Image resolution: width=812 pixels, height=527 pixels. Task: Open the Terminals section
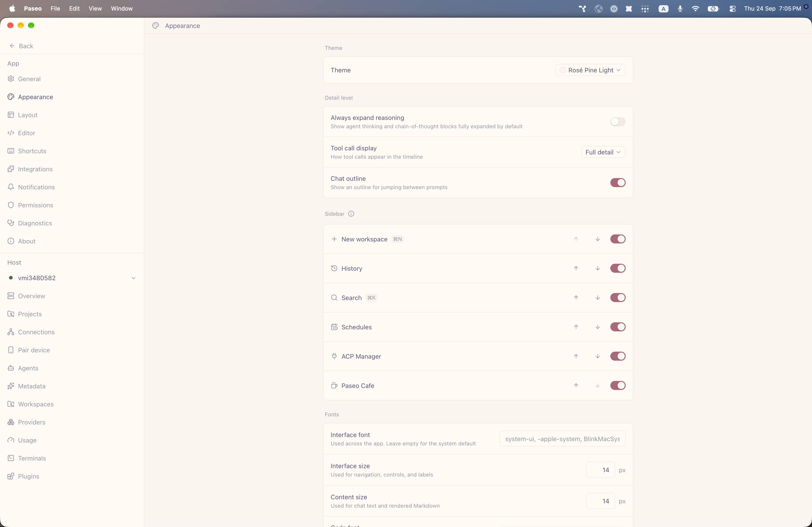click(x=72, y=458)
